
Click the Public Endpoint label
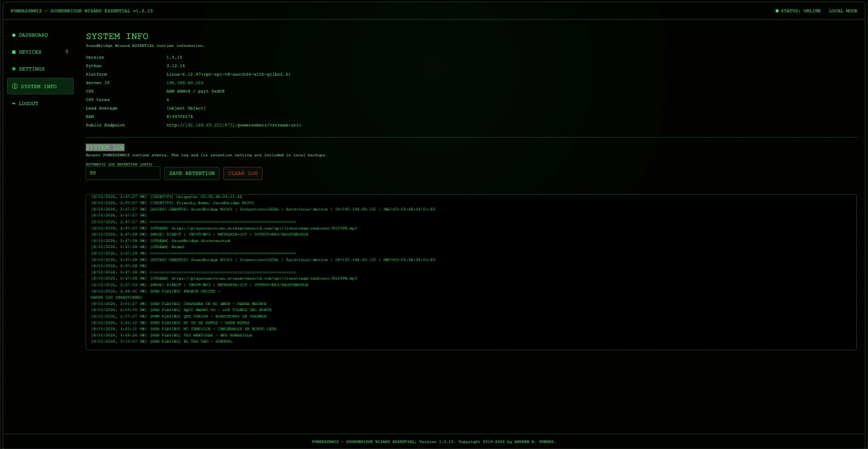[x=106, y=125]
